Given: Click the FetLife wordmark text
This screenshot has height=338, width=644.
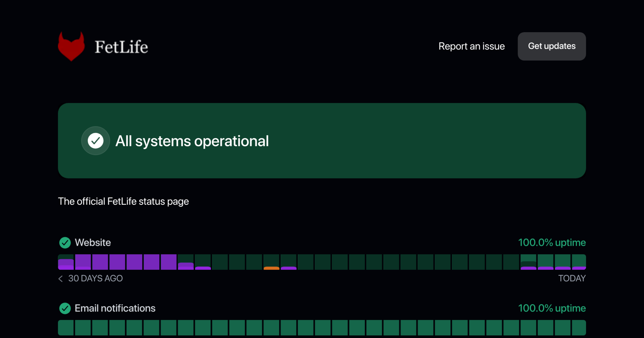Looking at the screenshot, I should [x=121, y=47].
